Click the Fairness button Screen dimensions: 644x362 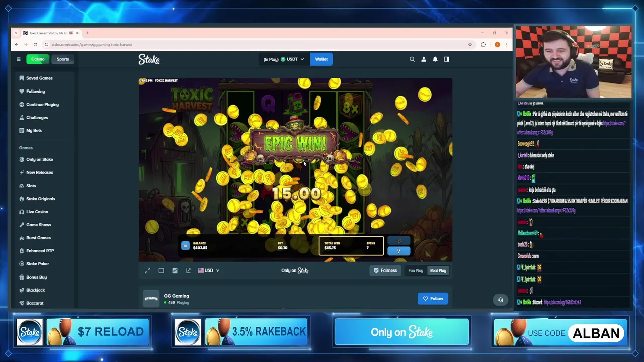coord(385,270)
